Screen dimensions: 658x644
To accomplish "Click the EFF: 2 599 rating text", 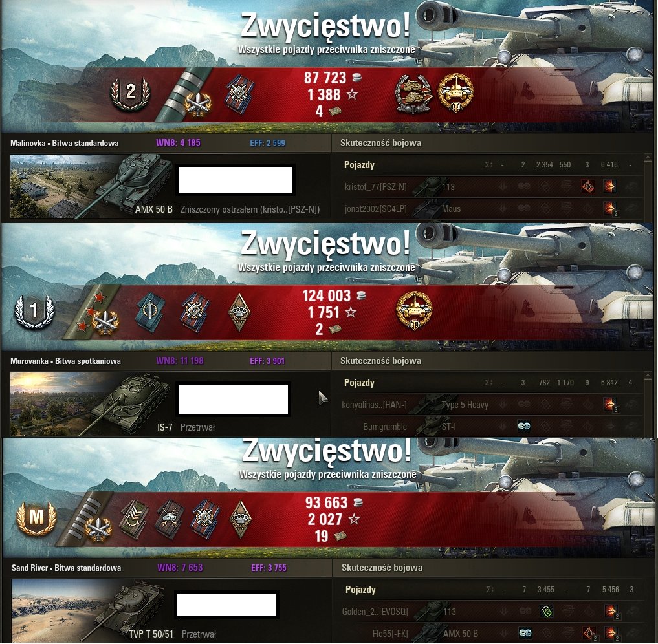I will (267, 143).
